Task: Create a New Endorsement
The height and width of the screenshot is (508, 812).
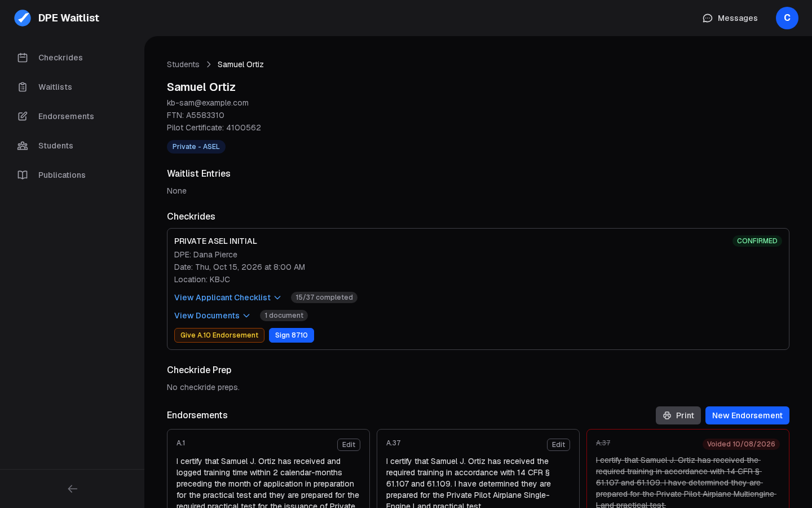Action: click(747, 415)
